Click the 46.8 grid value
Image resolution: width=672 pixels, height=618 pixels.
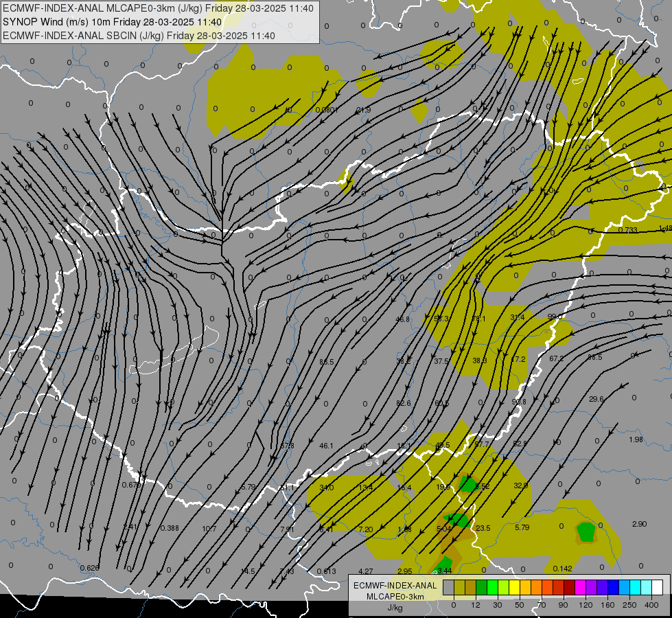click(x=403, y=319)
